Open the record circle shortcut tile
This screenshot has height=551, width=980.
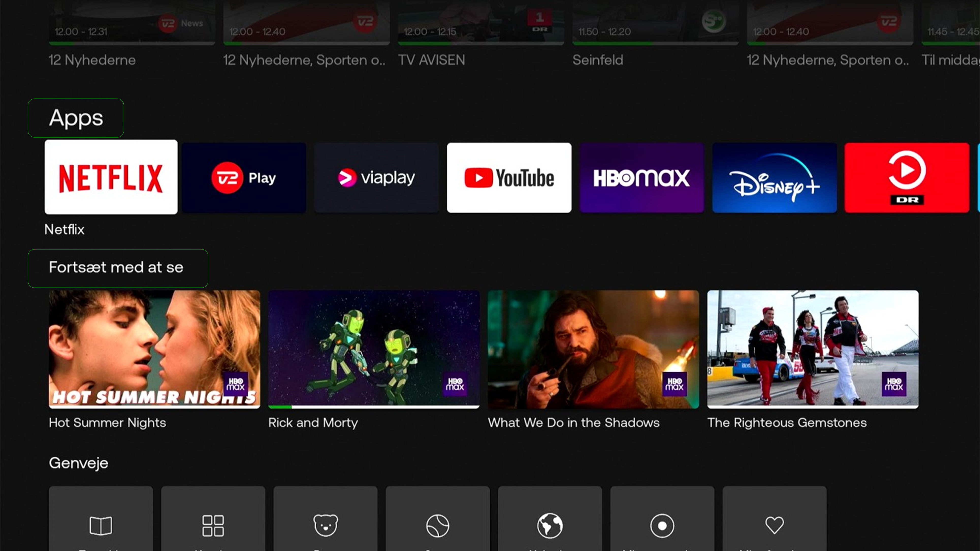click(662, 518)
